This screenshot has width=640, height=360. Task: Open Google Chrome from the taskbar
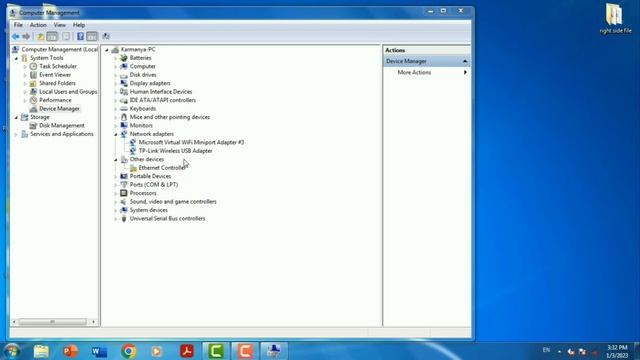(x=129, y=351)
